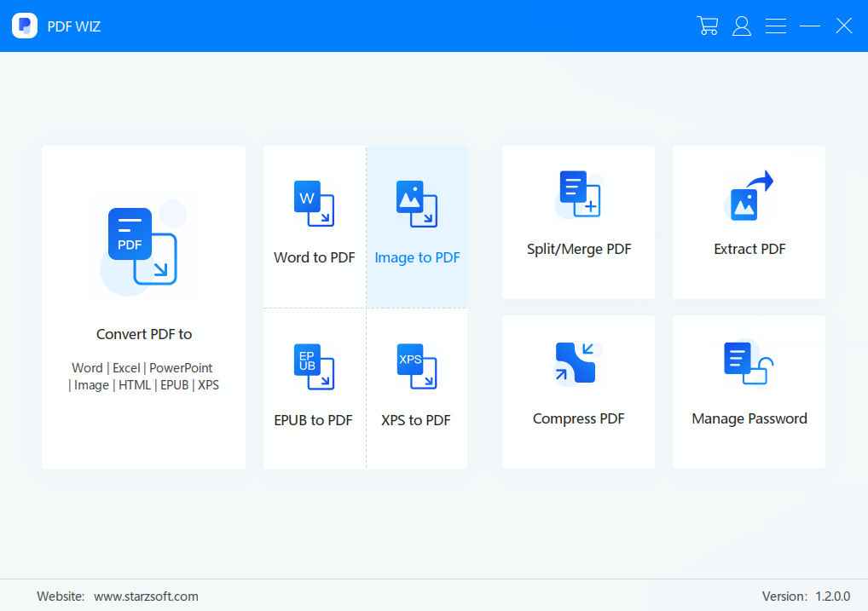The height and width of the screenshot is (611, 868).
Task: Click the Image to PDF icon
Action: coord(417,204)
